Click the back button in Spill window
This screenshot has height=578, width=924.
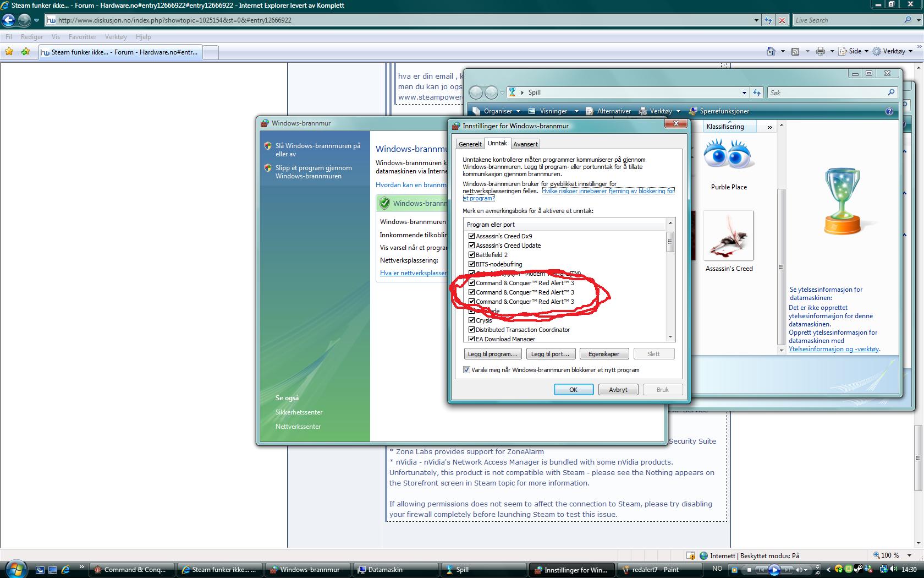click(x=476, y=92)
